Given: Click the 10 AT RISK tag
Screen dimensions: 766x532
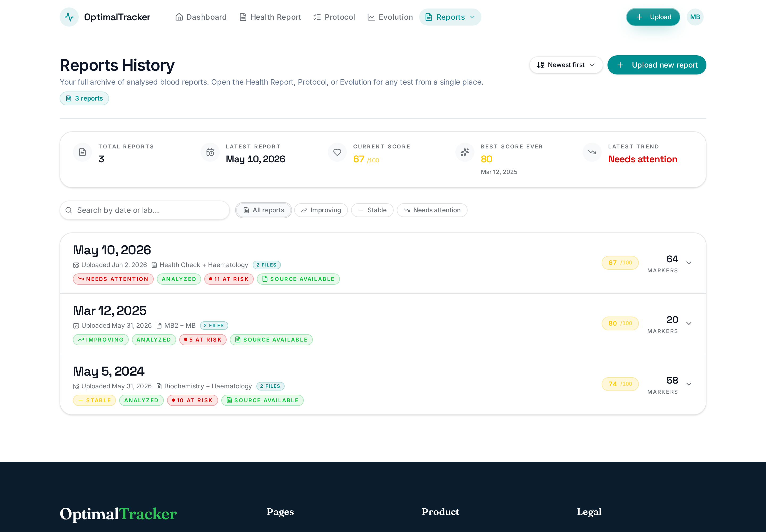Looking at the screenshot, I should click(x=192, y=400).
